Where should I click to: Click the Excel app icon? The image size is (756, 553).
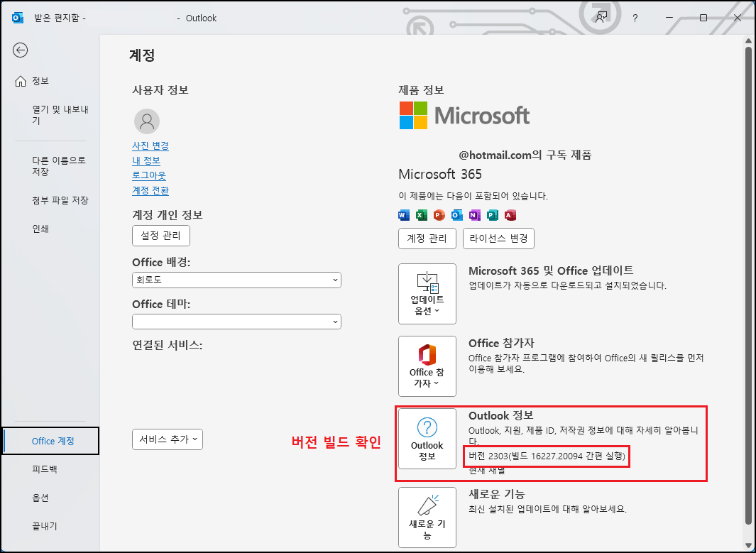pos(422,215)
